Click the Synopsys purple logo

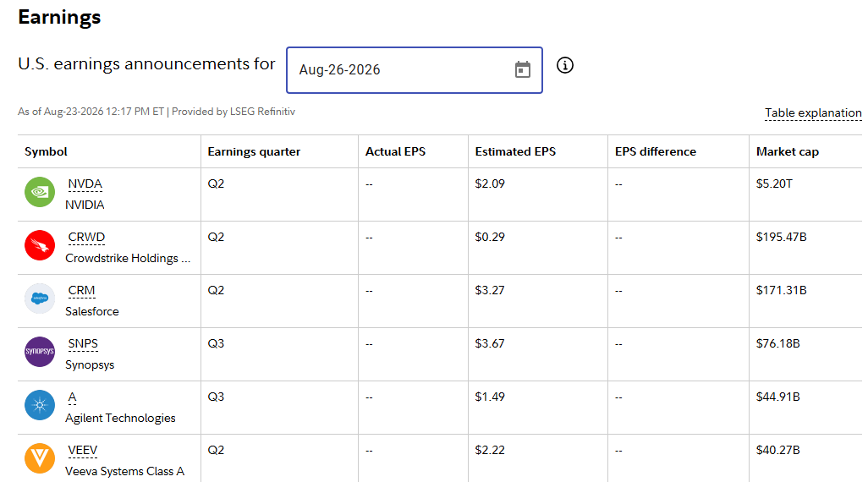click(x=40, y=352)
